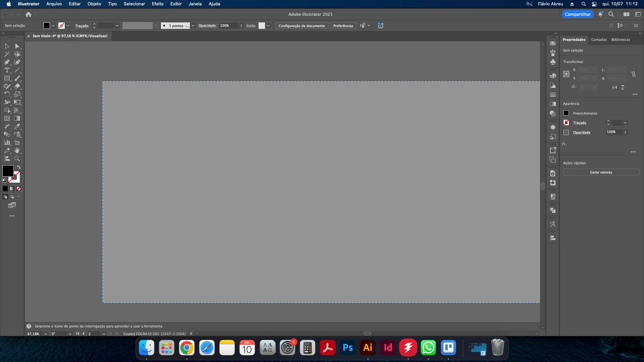Switch to the Camadas tab

[x=599, y=40]
